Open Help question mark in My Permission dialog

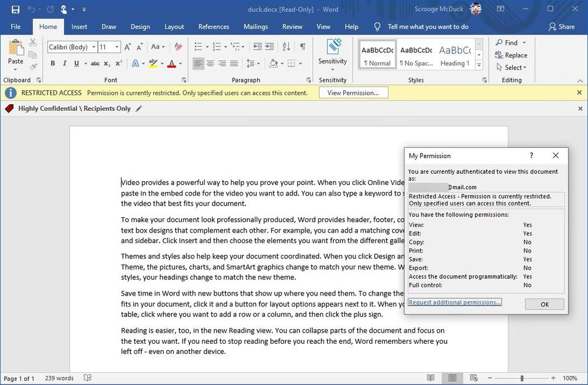(x=531, y=155)
